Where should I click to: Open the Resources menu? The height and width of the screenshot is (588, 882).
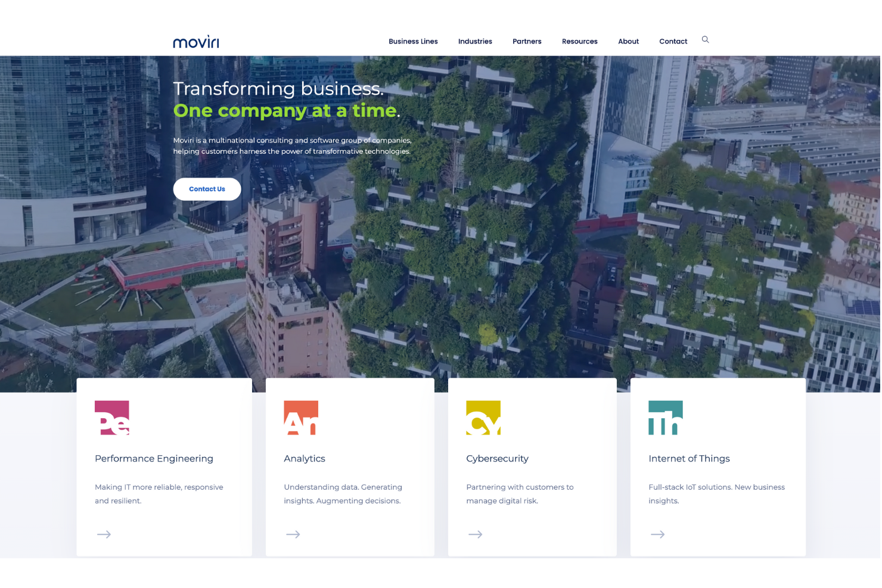tap(579, 41)
